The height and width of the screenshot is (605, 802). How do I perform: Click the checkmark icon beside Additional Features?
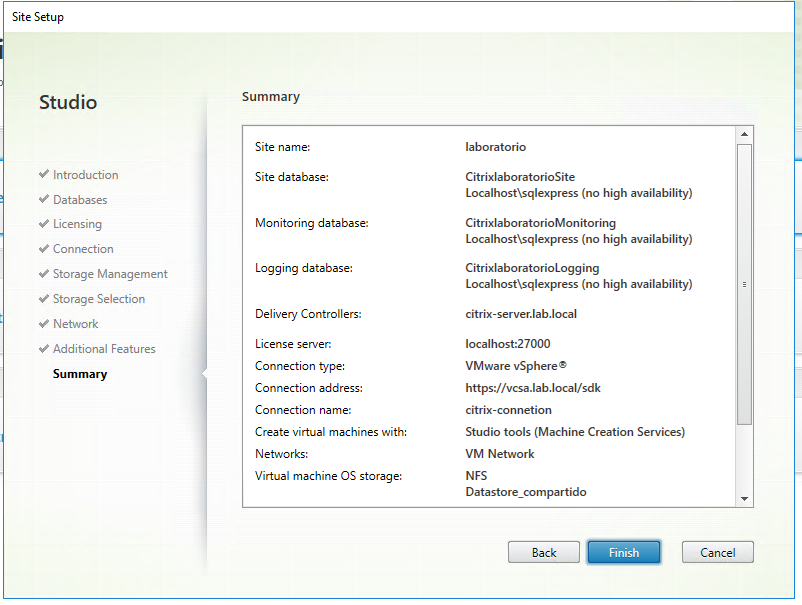click(44, 348)
